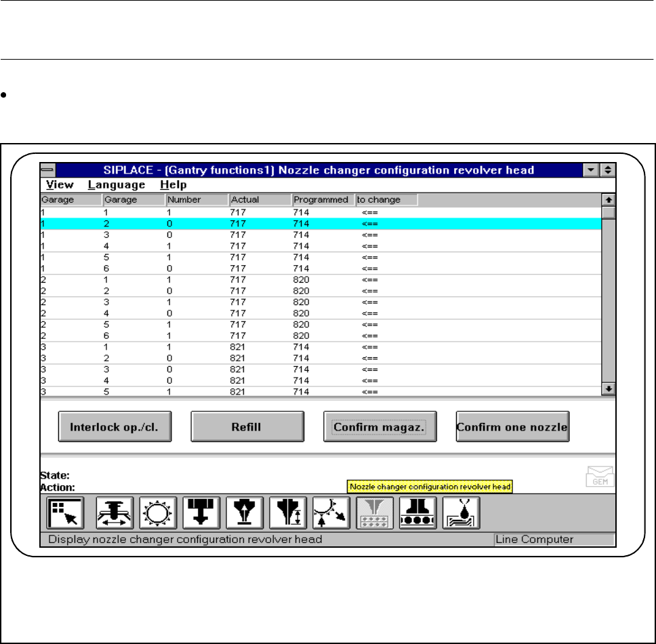This screenshot has height=644, width=656.
Task: Click the 'State:' label
Action: [55, 475]
